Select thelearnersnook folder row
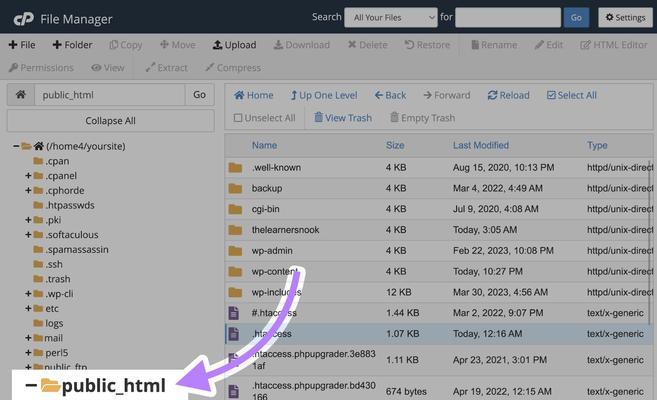The image size is (657, 400). pos(438,230)
